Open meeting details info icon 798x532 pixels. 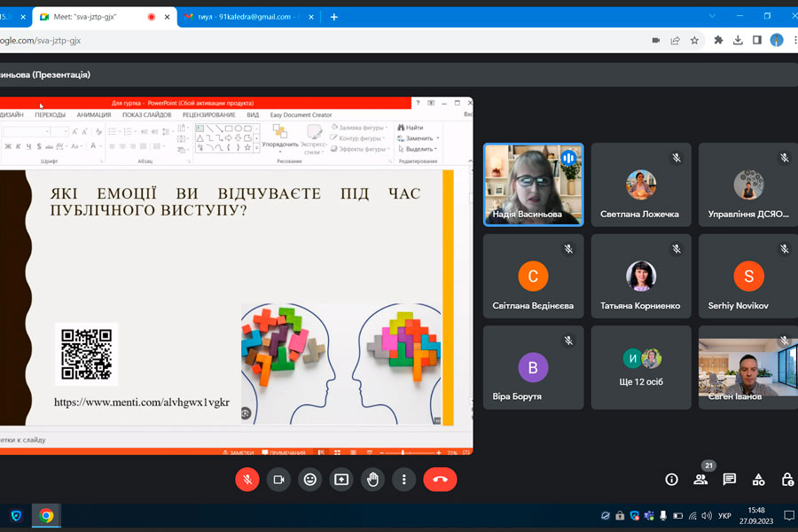click(671, 479)
